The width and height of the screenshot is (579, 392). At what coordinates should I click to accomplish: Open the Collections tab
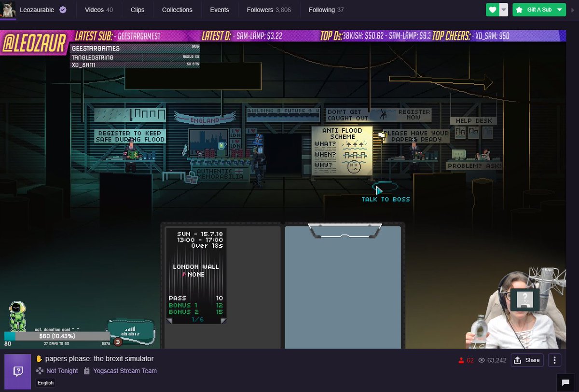click(x=177, y=10)
